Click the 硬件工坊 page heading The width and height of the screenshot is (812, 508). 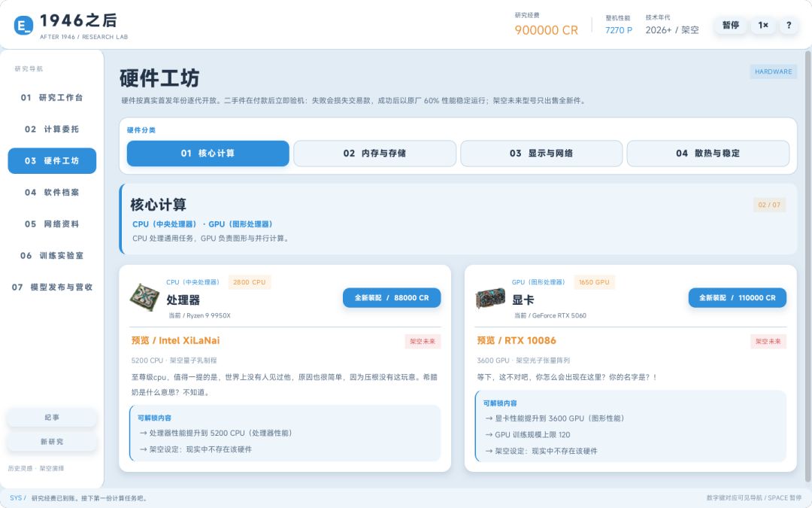159,78
